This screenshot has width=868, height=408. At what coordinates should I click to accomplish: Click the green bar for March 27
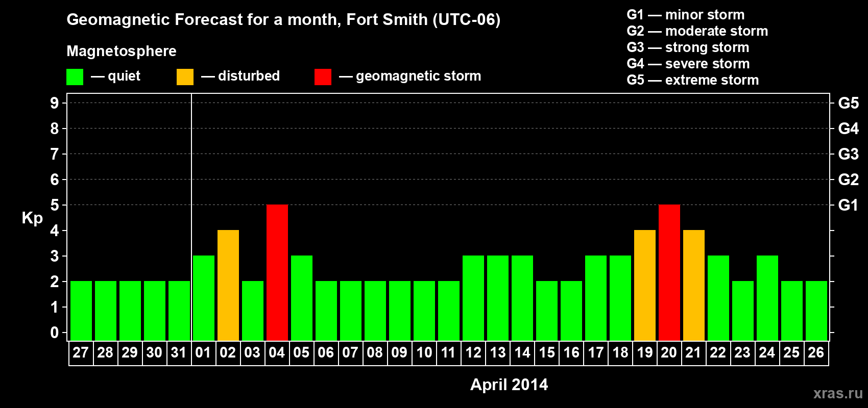coord(81,311)
